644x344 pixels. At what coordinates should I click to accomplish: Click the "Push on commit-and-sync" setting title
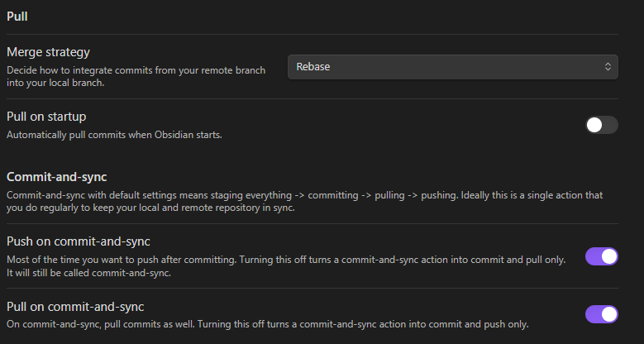point(79,241)
